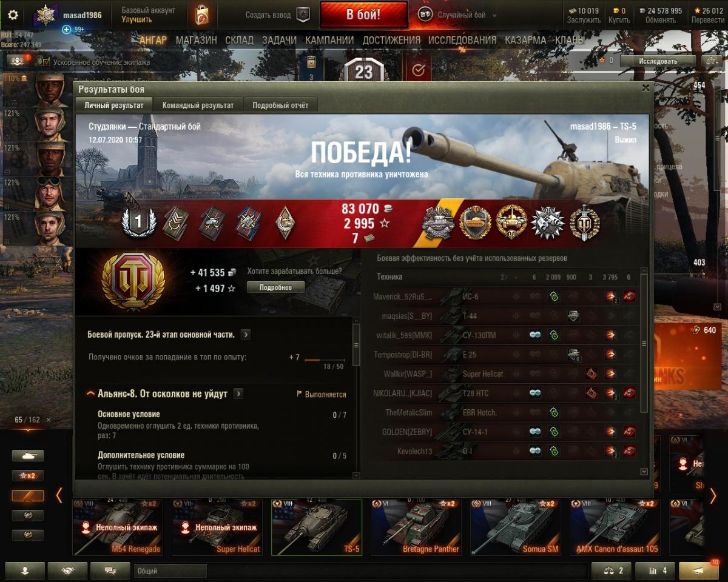Click the platoon creation shield icon
Image resolution: width=728 pixels, height=582 pixels.
[x=303, y=15]
